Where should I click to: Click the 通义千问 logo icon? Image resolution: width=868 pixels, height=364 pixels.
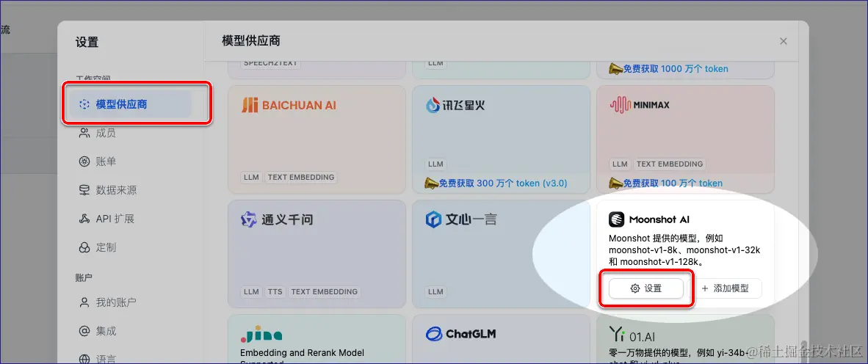(249, 219)
